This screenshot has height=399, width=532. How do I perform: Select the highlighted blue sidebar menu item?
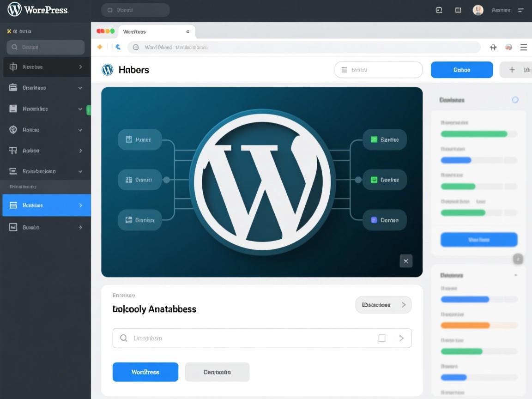[x=46, y=205]
